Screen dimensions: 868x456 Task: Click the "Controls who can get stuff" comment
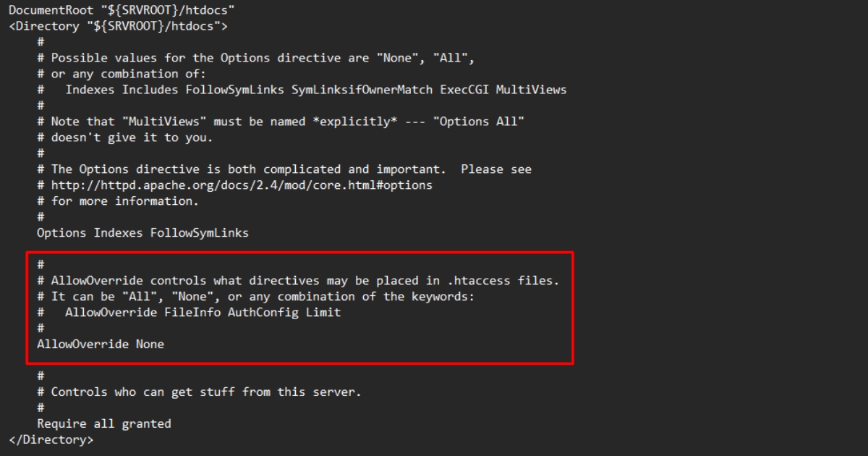(x=205, y=392)
